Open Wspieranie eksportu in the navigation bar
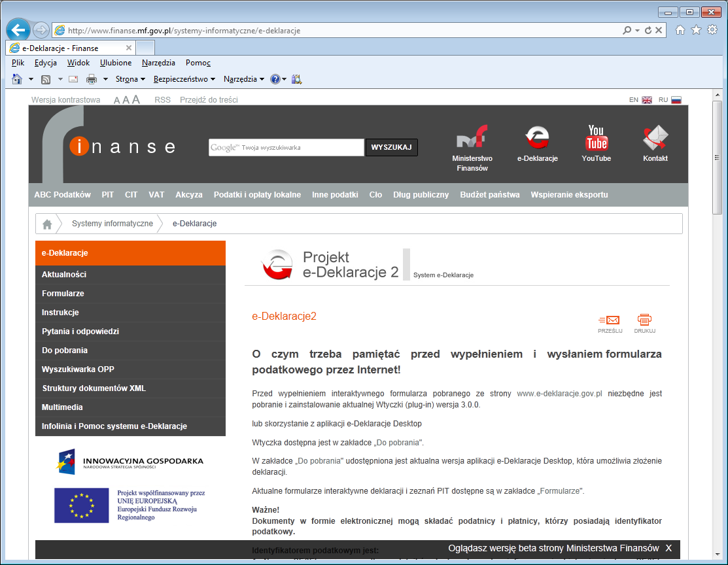Image resolution: width=728 pixels, height=565 pixels. (x=569, y=194)
